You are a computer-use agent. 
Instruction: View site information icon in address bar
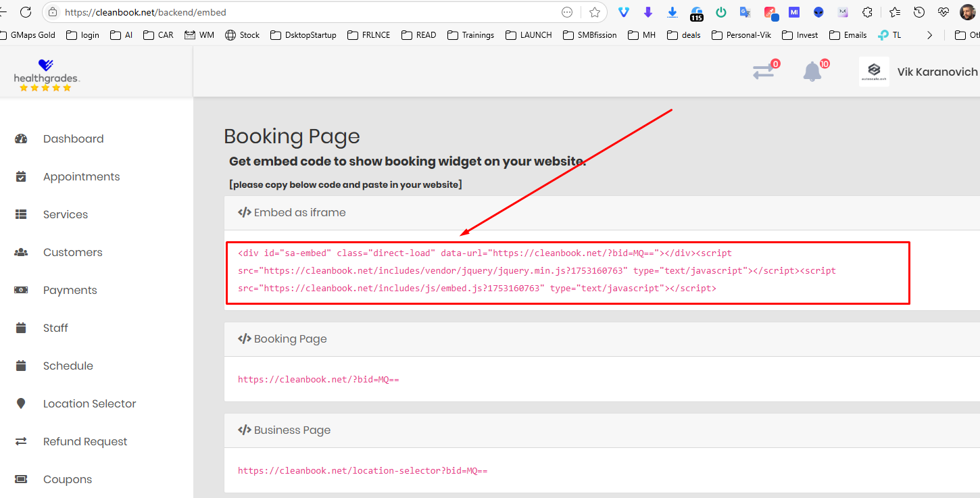pos(53,12)
